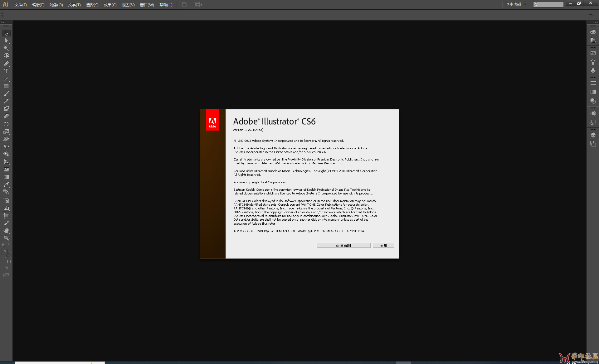599x364 pixels.
Task: Select the Lasso tool
Action: click(6, 56)
